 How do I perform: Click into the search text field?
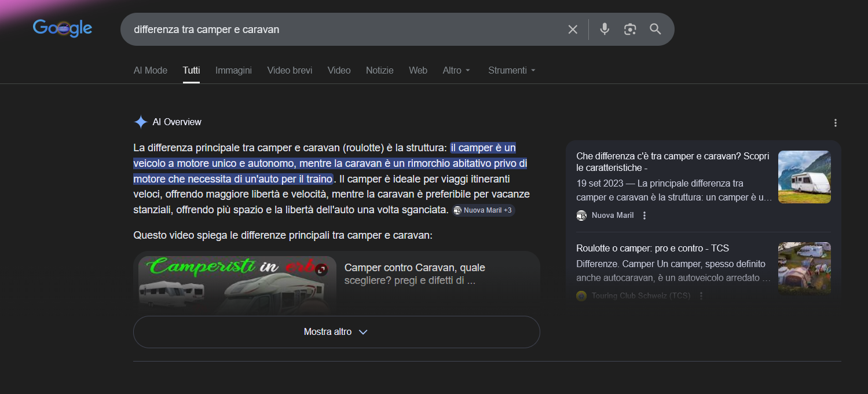(x=342, y=30)
